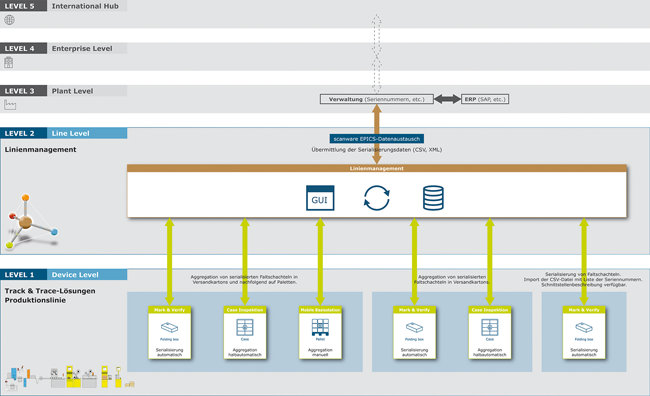
Task: Click the circular sync arrows icon
Action: tap(376, 198)
